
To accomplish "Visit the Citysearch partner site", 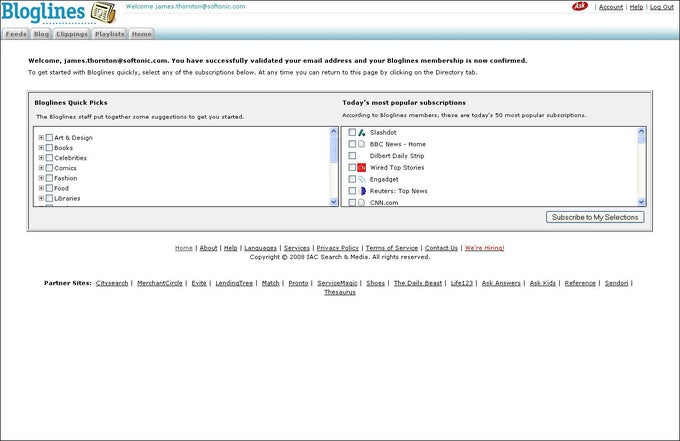I will point(112,283).
